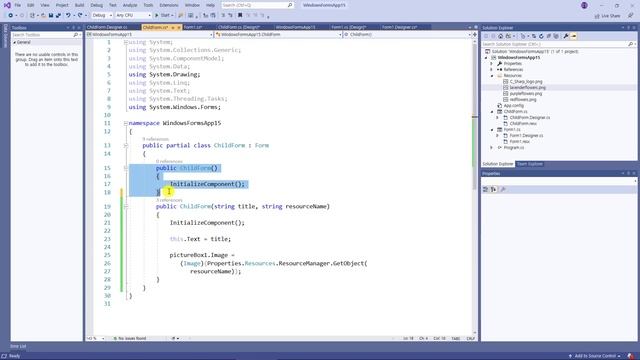Select redflowers.png in Solution Explorer
The height and width of the screenshot is (360, 640).
[523, 100]
